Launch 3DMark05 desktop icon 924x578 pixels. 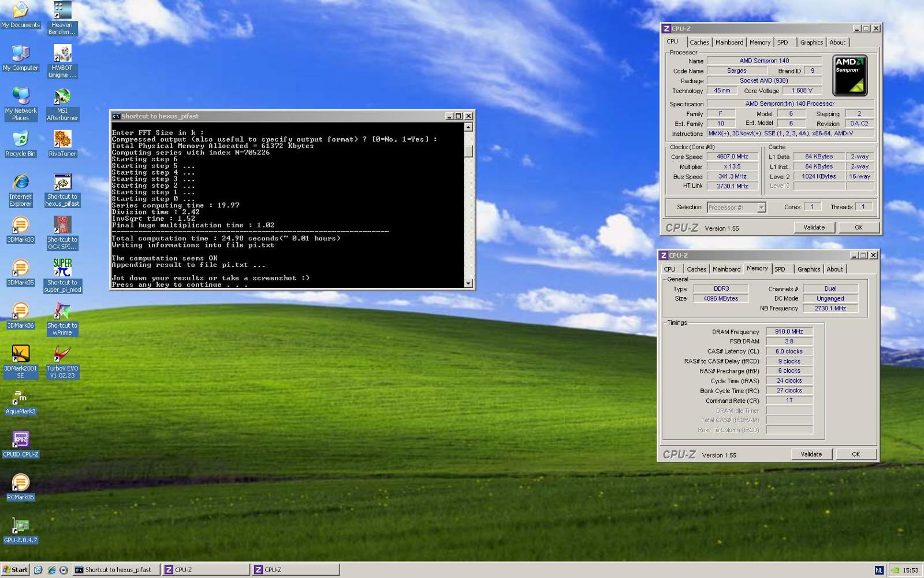click(x=20, y=272)
